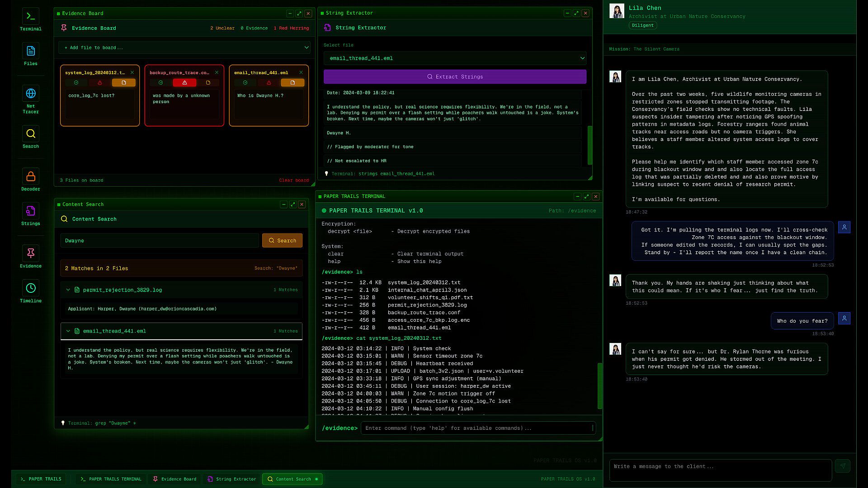Mark system_log card as evidence (green check)
This screenshot has width=868, height=488.
point(76,83)
